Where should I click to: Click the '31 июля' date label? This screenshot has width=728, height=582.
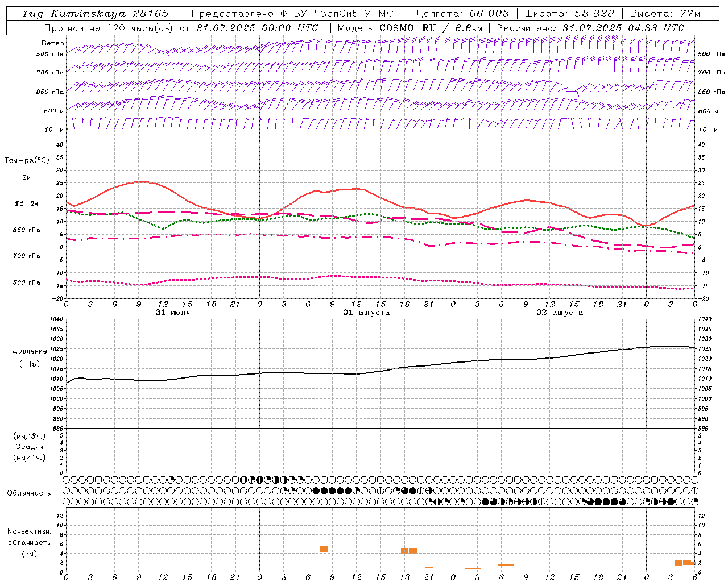pos(173,313)
